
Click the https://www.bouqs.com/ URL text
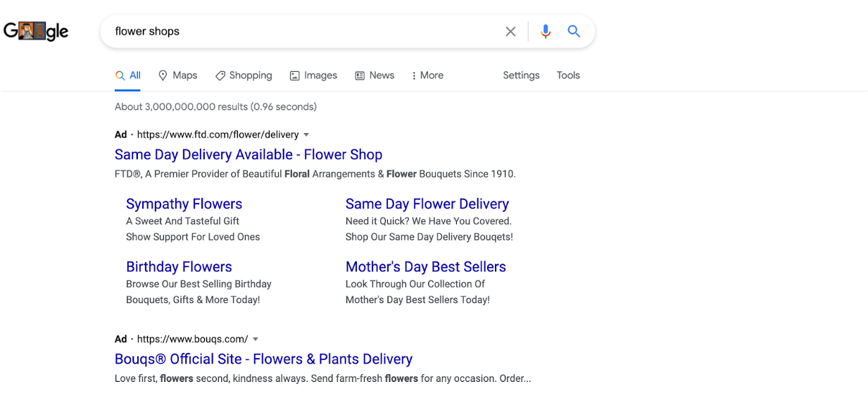[192, 339]
